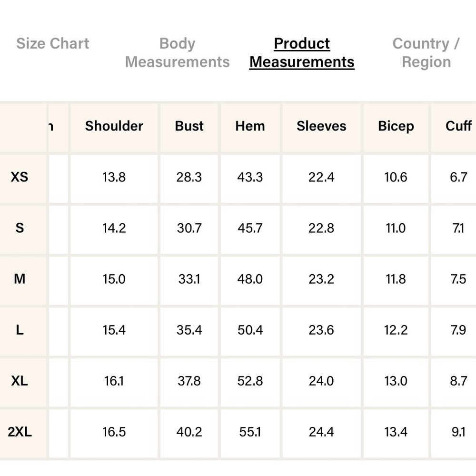476x476 pixels.
Task: Click the Shoulder column header
Action: [x=114, y=126]
